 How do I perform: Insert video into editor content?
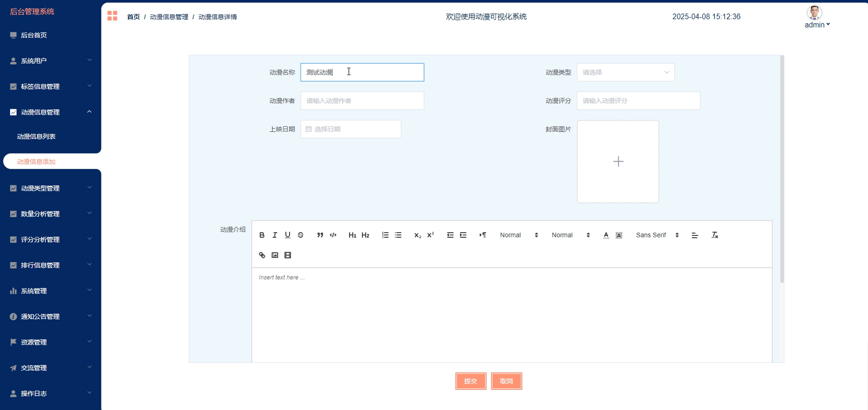(288, 255)
